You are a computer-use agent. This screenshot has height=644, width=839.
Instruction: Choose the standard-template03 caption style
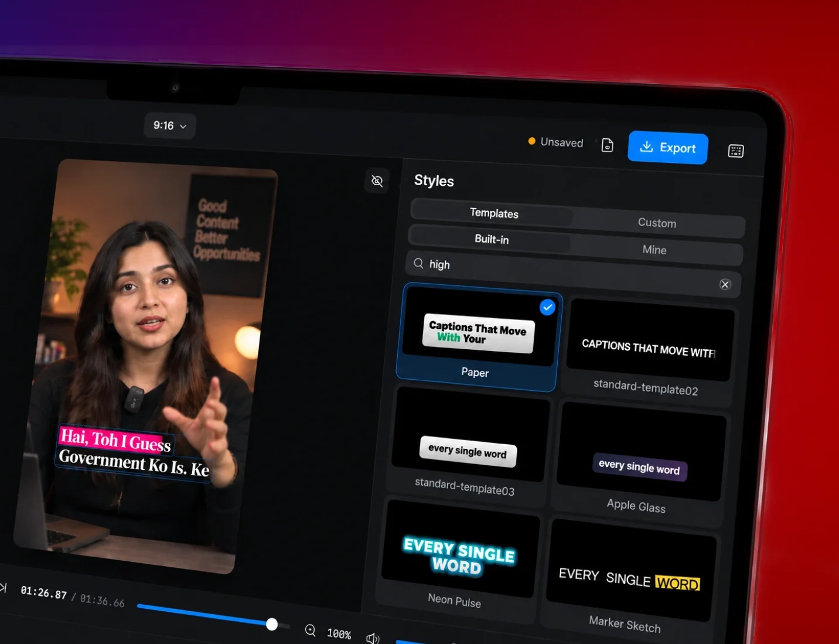pos(468,444)
